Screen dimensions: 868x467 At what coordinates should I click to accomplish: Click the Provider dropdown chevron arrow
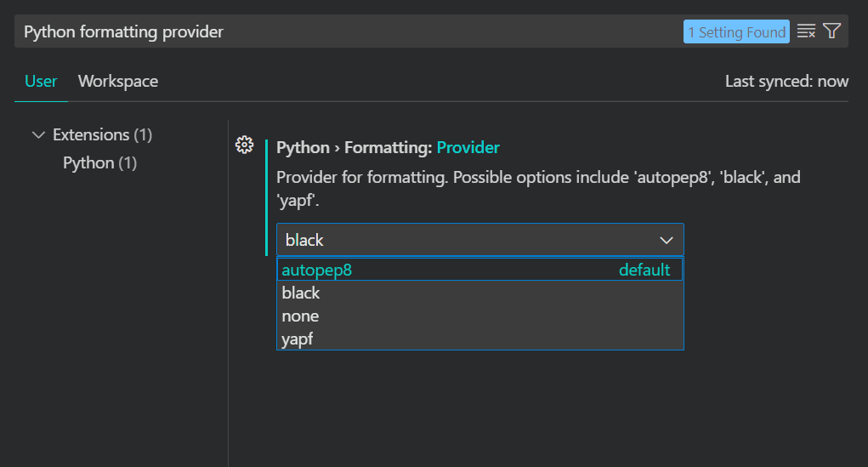pyautogui.click(x=667, y=240)
